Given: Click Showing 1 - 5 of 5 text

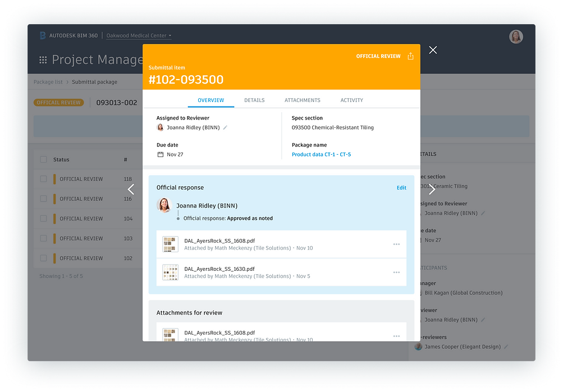Looking at the screenshot, I should point(61,276).
